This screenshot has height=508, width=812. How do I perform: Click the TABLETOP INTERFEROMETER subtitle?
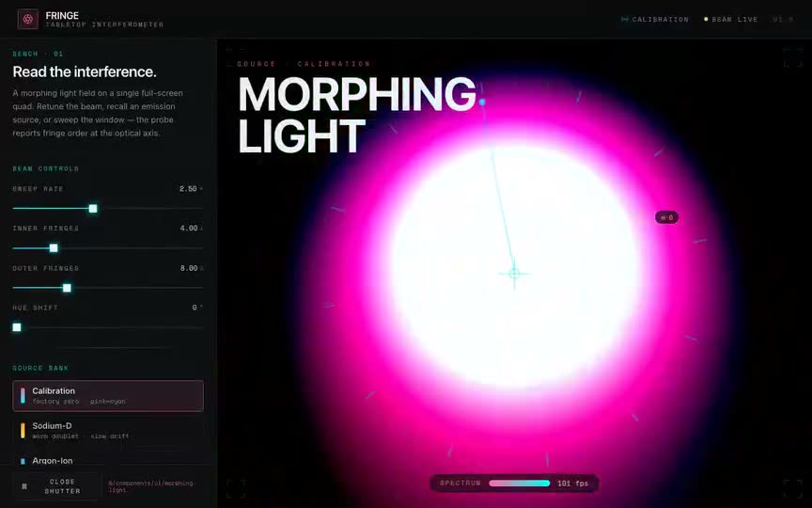coord(104,24)
